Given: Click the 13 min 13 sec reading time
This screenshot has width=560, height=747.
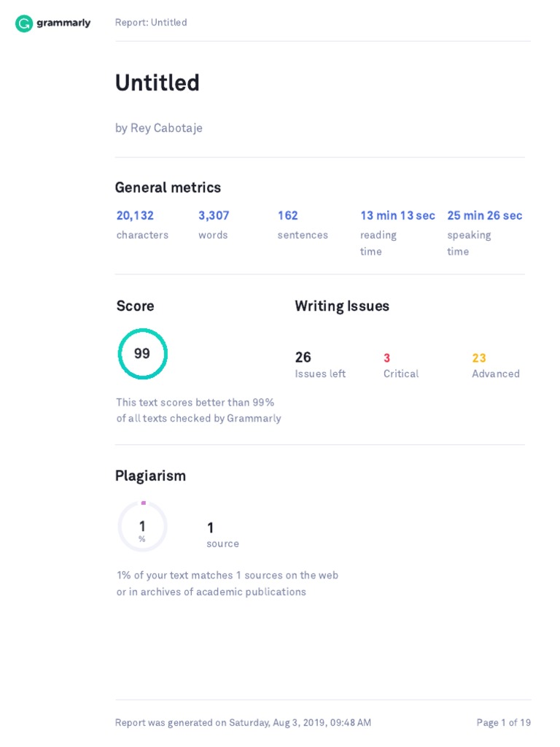Looking at the screenshot, I should tap(397, 216).
